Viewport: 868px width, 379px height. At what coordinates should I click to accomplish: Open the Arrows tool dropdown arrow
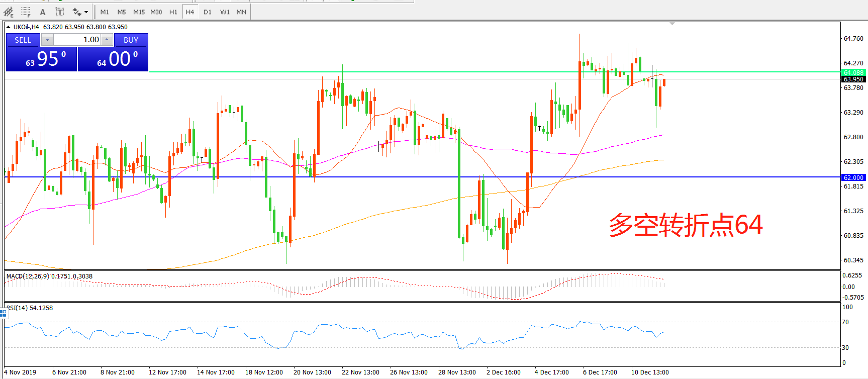tap(86, 12)
